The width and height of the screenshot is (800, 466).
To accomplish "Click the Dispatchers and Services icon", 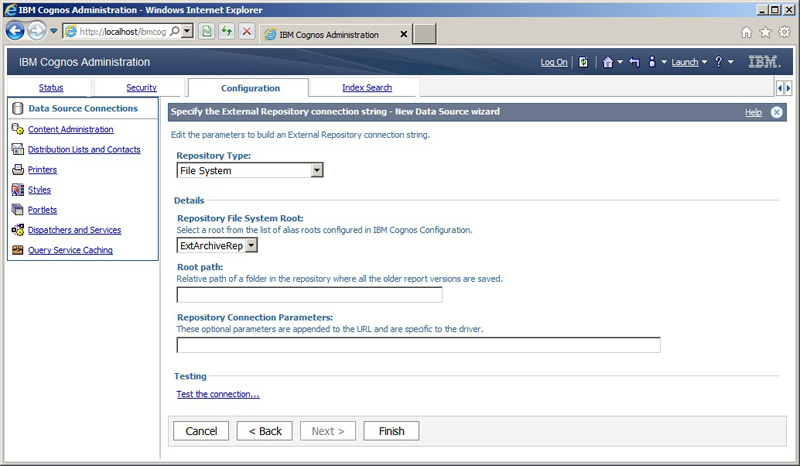I will coord(17,230).
